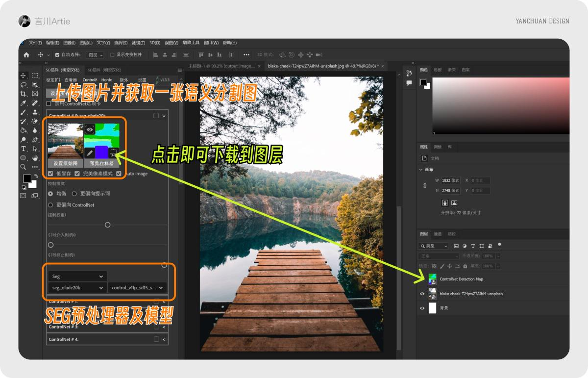Open the Seg preprocessor dropdown
This screenshot has height=378, width=588.
[77, 276]
